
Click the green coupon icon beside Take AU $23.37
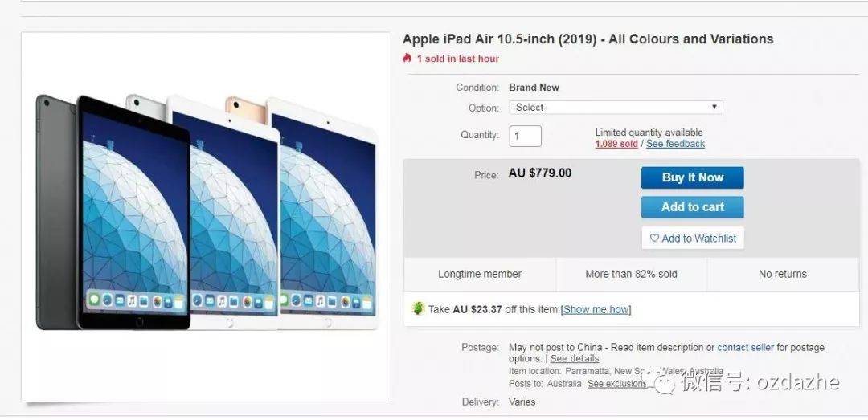[x=419, y=308]
